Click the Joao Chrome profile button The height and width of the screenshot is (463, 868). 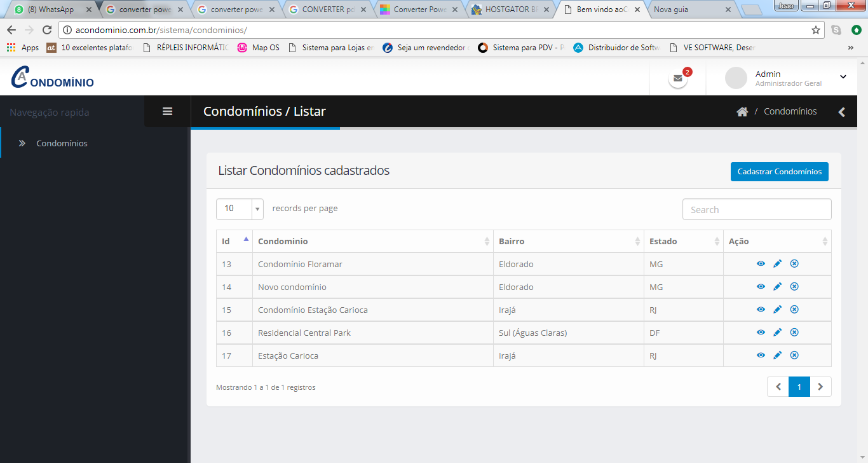[787, 5]
